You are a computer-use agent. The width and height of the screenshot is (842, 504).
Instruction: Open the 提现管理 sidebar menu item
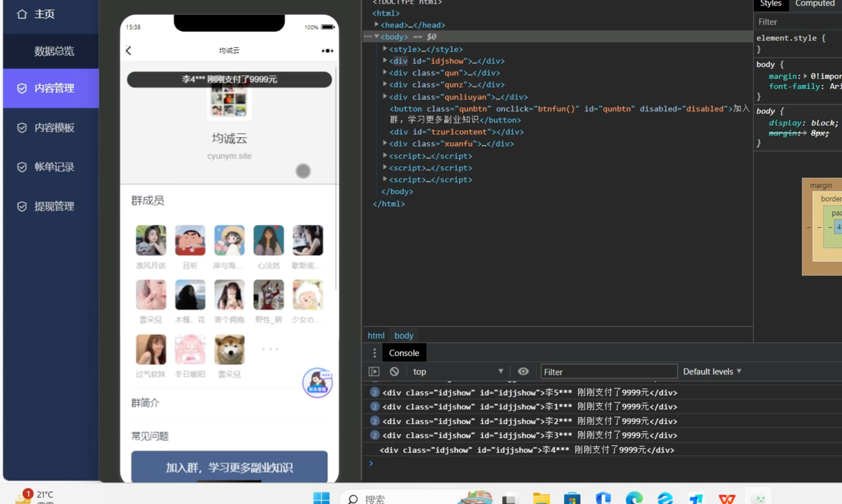pyautogui.click(x=54, y=206)
